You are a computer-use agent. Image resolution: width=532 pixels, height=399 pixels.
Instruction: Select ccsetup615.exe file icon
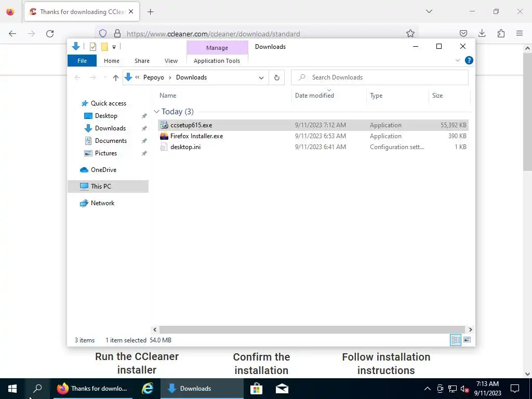(x=164, y=125)
